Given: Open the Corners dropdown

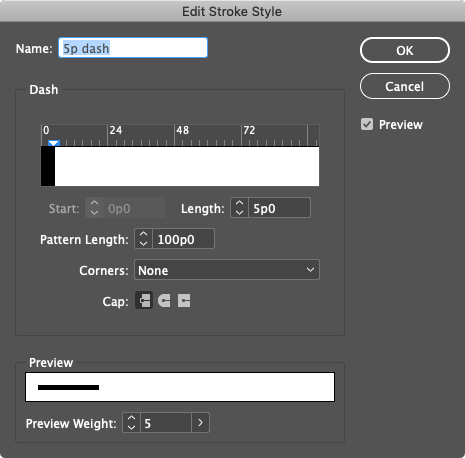Looking at the screenshot, I should click(227, 270).
